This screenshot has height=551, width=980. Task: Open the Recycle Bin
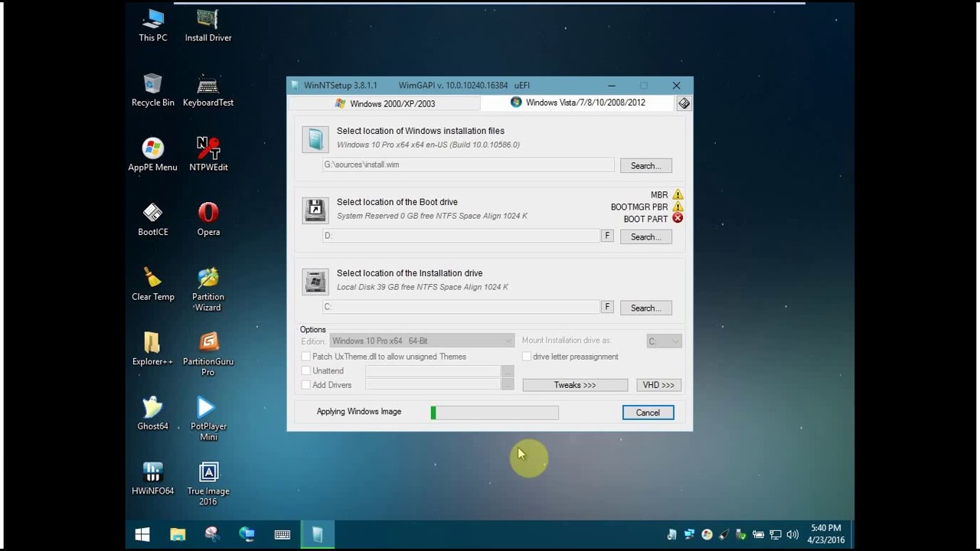click(152, 90)
